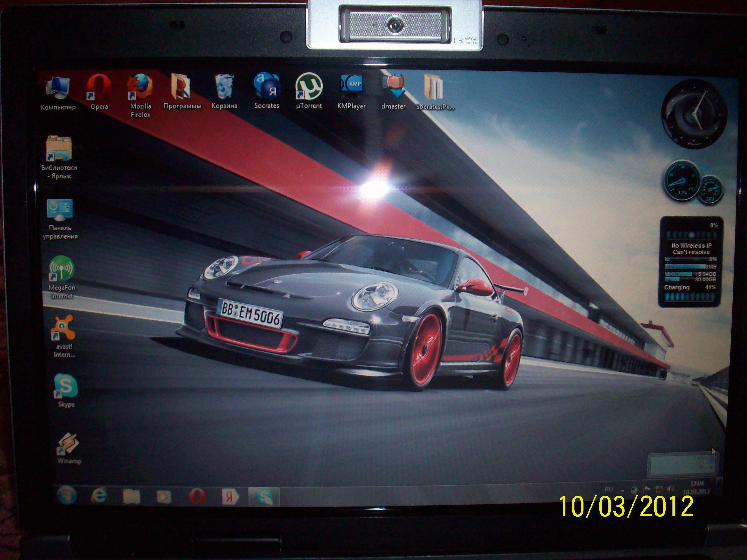Open RU language selector in tray

(x=609, y=489)
